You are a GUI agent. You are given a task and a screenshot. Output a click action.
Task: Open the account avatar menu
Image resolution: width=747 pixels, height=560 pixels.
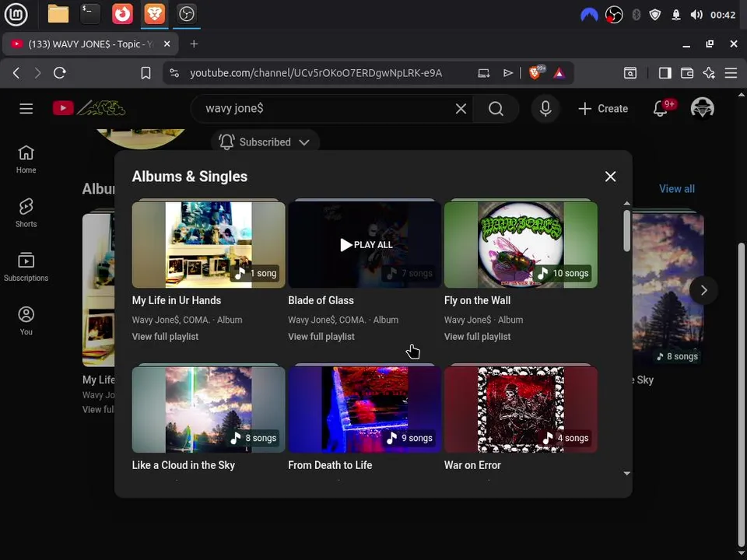(702, 109)
